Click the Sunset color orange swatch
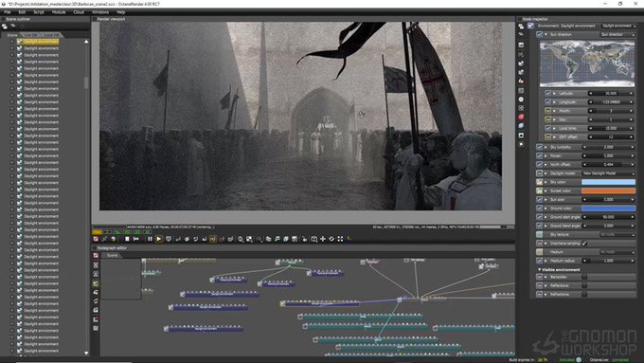This screenshot has width=644, height=363. click(x=609, y=191)
